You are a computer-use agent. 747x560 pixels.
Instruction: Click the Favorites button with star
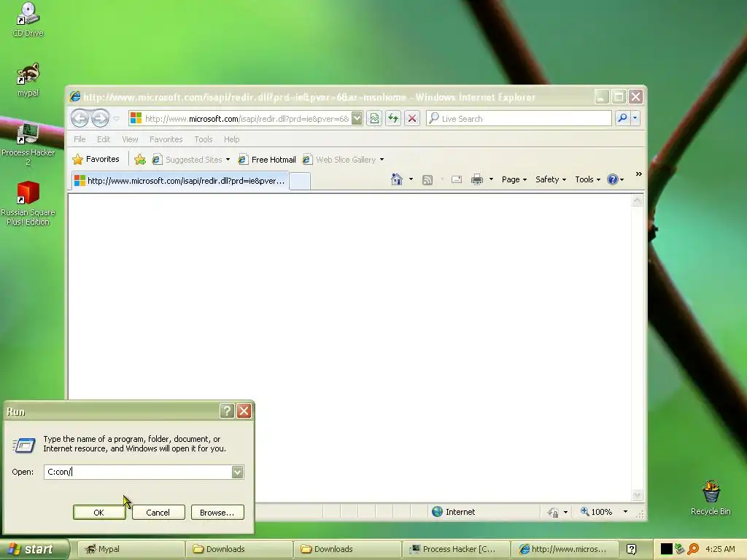pyautogui.click(x=96, y=159)
